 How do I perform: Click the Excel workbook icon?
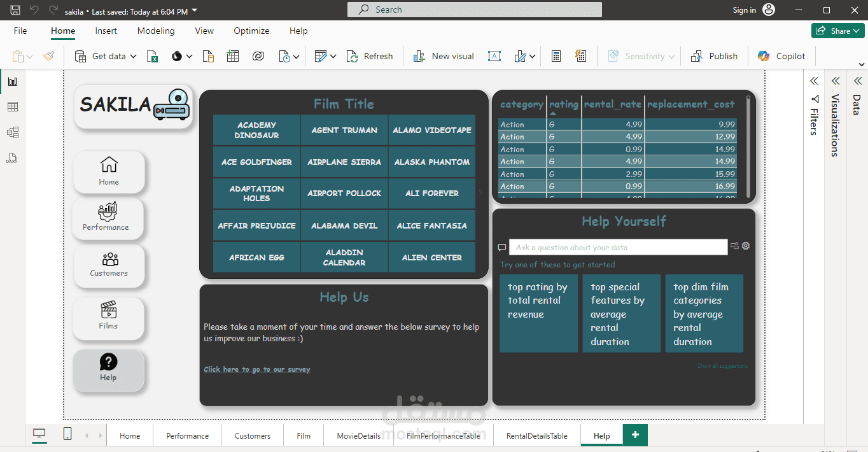pyautogui.click(x=153, y=56)
